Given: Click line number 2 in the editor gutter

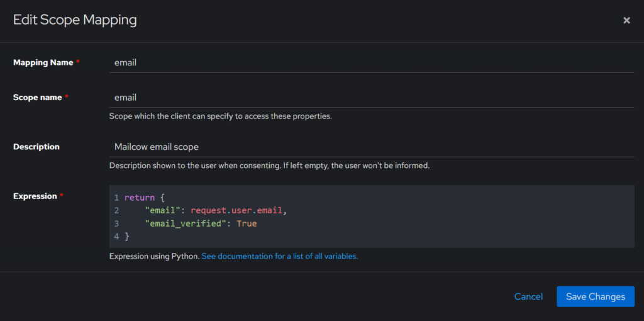Looking at the screenshot, I should point(116,210).
